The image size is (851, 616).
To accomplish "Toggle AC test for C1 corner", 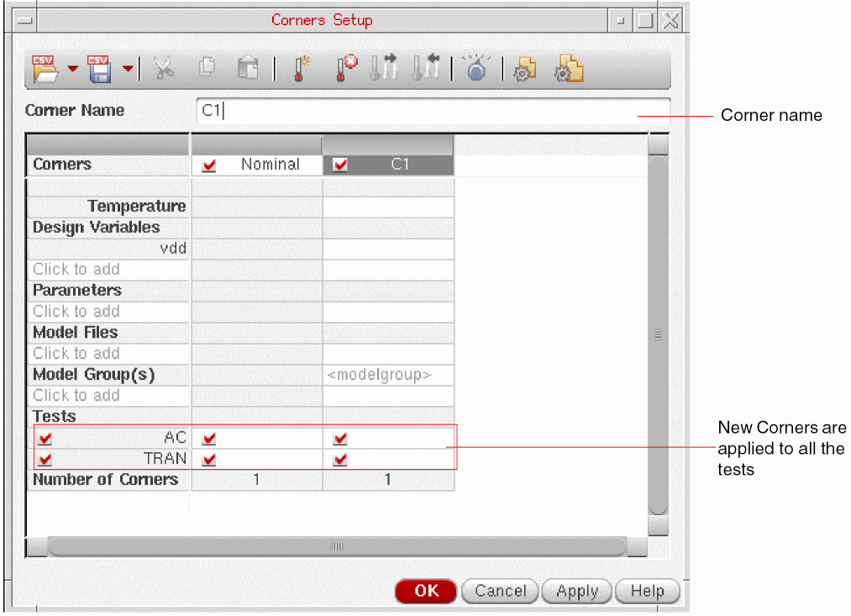I will (x=340, y=438).
